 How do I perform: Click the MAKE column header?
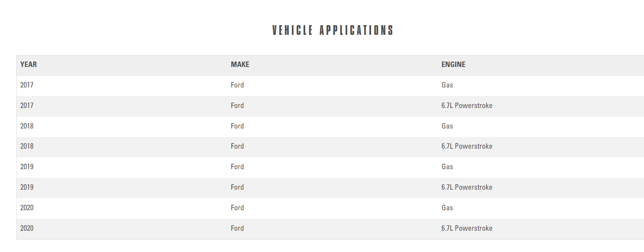pyautogui.click(x=240, y=65)
